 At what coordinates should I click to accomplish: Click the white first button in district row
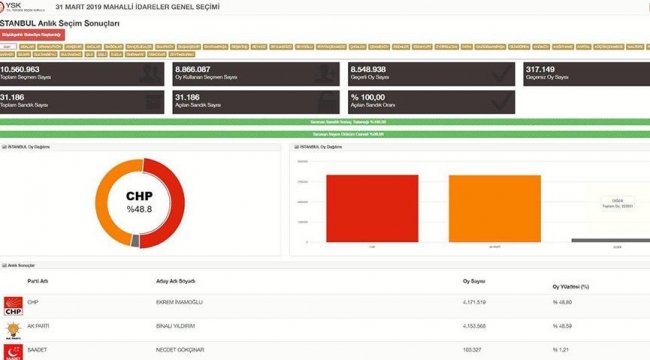(8, 47)
